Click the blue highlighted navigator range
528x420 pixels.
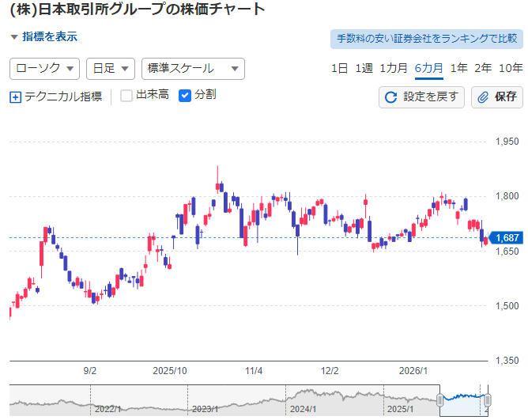point(463,400)
